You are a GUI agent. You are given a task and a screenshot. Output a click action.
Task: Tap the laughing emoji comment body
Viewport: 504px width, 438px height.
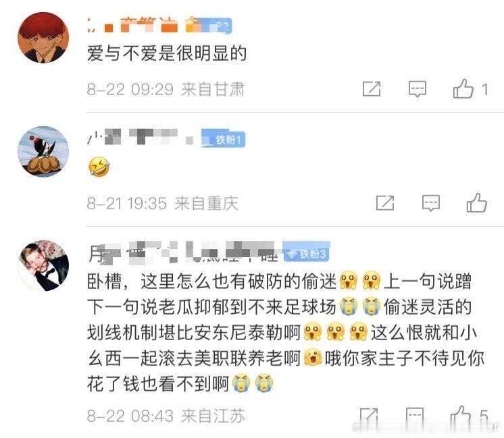pyautogui.click(x=99, y=167)
